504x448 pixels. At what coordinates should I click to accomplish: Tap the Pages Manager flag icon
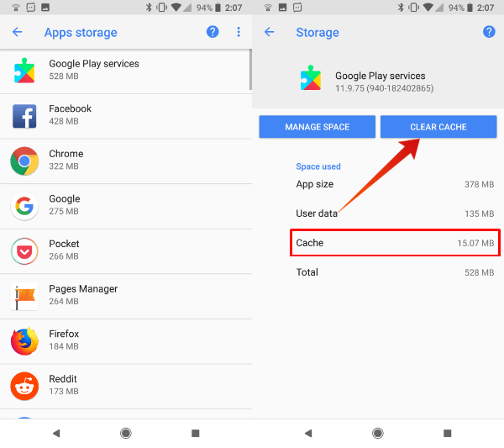pyautogui.click(x=24, y=296)
